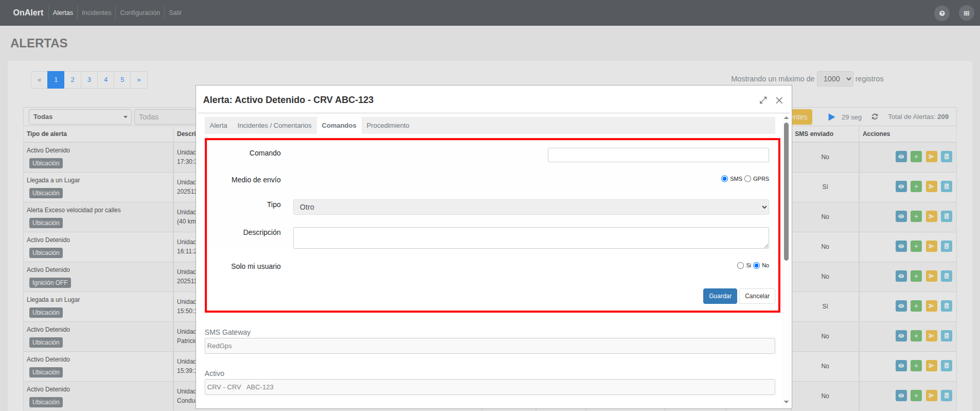Screen dimensions: 980x411
Task: Expand the alert dialog to fullscreen
Action: point(763,100)
